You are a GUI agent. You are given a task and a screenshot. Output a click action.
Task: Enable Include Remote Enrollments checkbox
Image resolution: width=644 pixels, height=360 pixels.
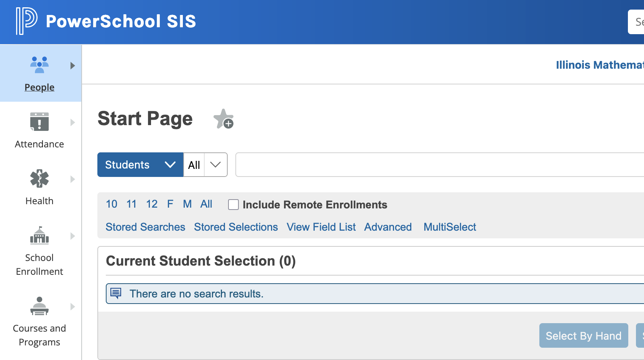[x=233, y=205]
